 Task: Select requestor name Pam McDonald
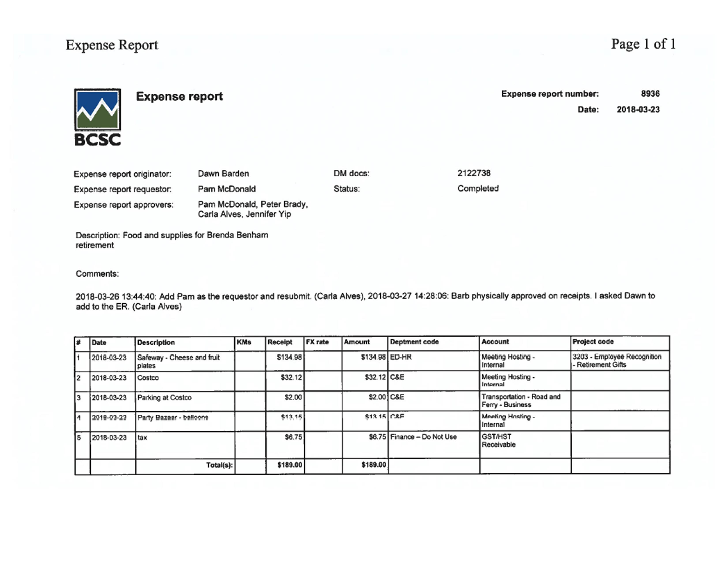coord(227,189)
